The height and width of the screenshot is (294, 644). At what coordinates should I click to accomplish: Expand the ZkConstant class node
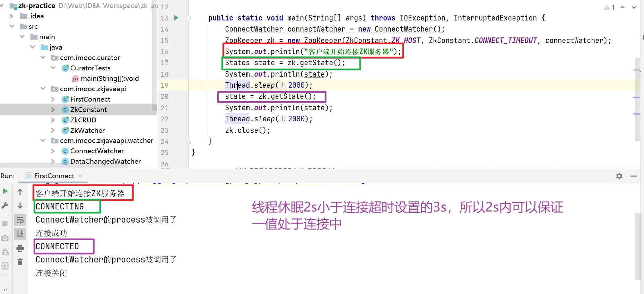click(53, 110)
